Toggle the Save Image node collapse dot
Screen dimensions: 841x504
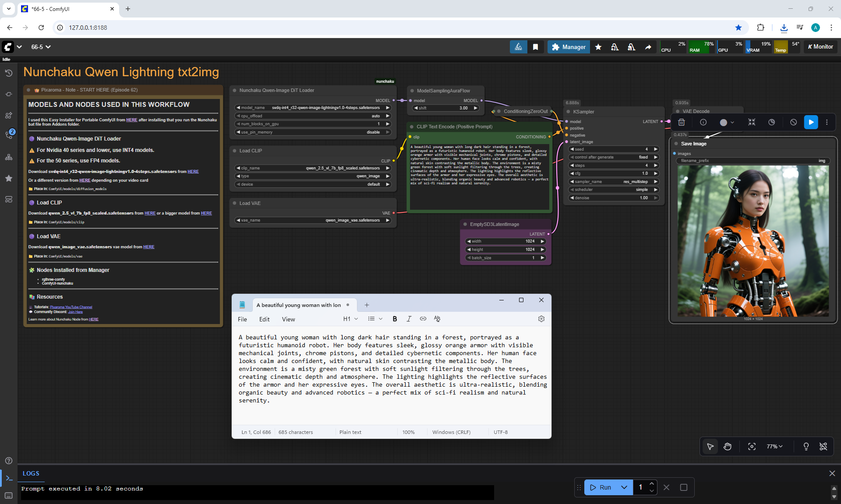tap(676, 144)
